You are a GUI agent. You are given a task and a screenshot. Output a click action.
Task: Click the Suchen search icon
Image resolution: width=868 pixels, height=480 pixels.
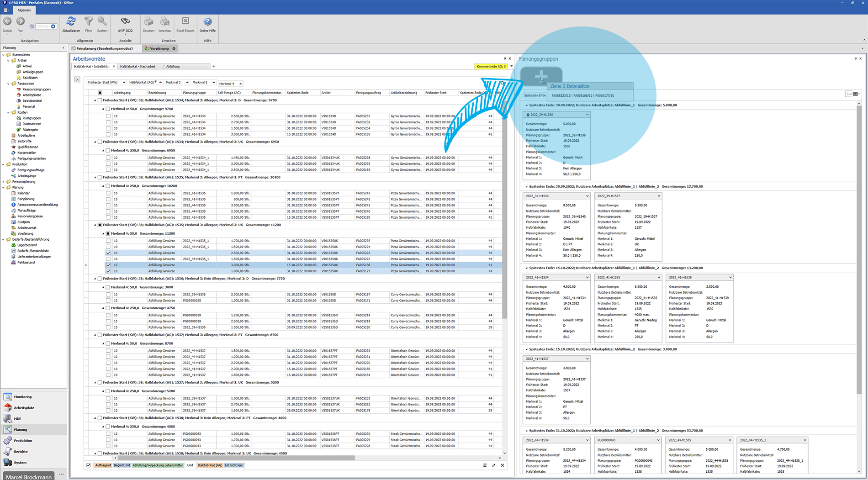(102, 21)
